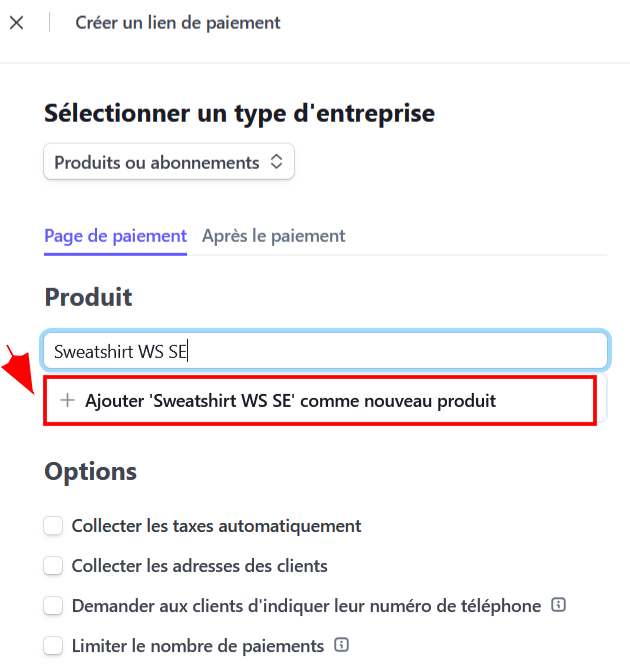Viewport: 630px width, 667px height.
Task: Click the 'Collecter les adresses des clients' label text
Action: [x=200, y=566]
